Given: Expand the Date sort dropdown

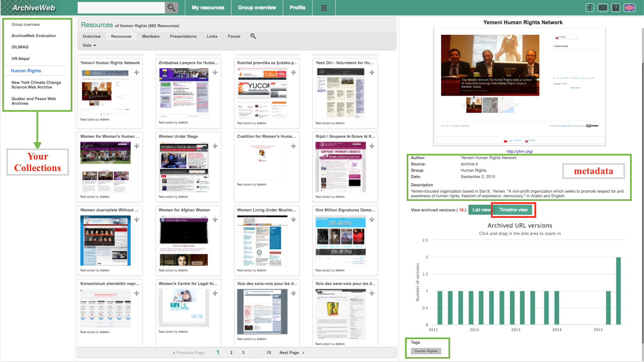Looking at the screenshot, I should click(x=89, y=45).
